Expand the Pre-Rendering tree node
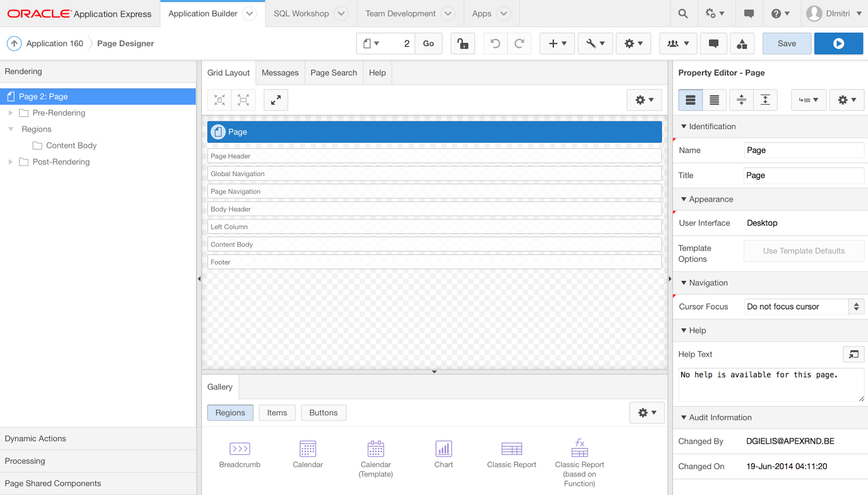868x495 pixels. (x=10, y=113)
